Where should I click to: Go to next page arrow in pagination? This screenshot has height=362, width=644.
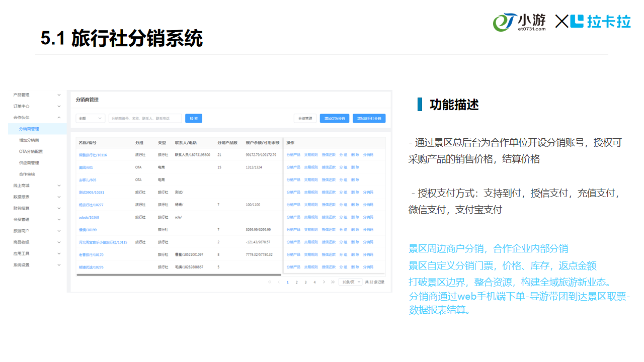click(x=324, y=282)
